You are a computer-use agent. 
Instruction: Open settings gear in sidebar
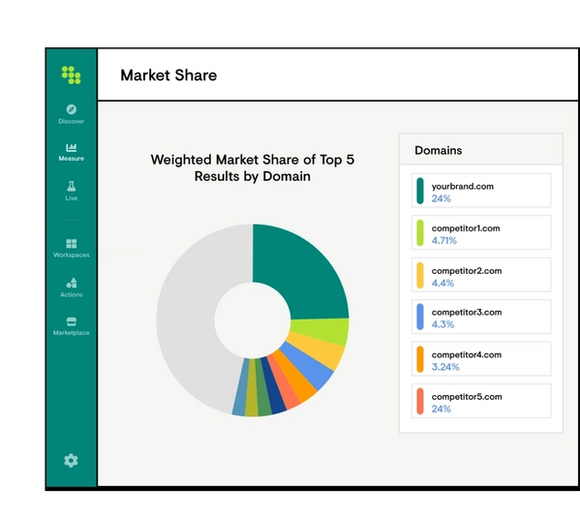[x=71, y=461]
